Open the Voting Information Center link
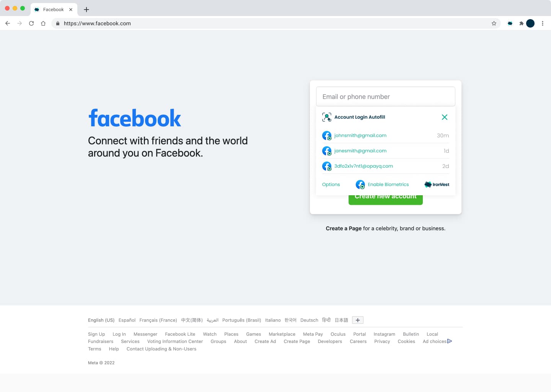This screenshot has height=392, width=551. (x=175, y=341)
